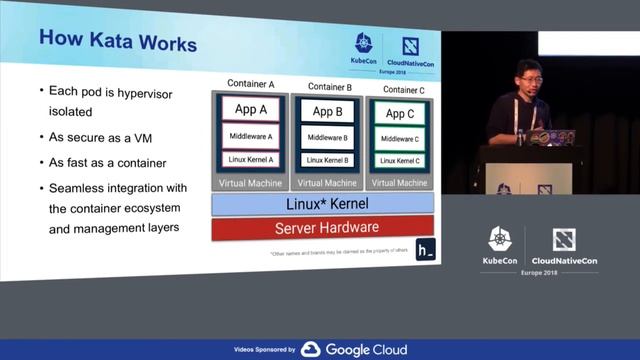640x360 pixels.
Task: Click the 'App B' box
Action: (327, 111)
